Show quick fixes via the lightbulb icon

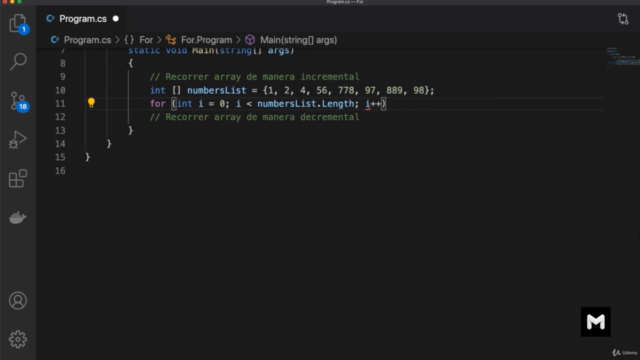[91, 103]
